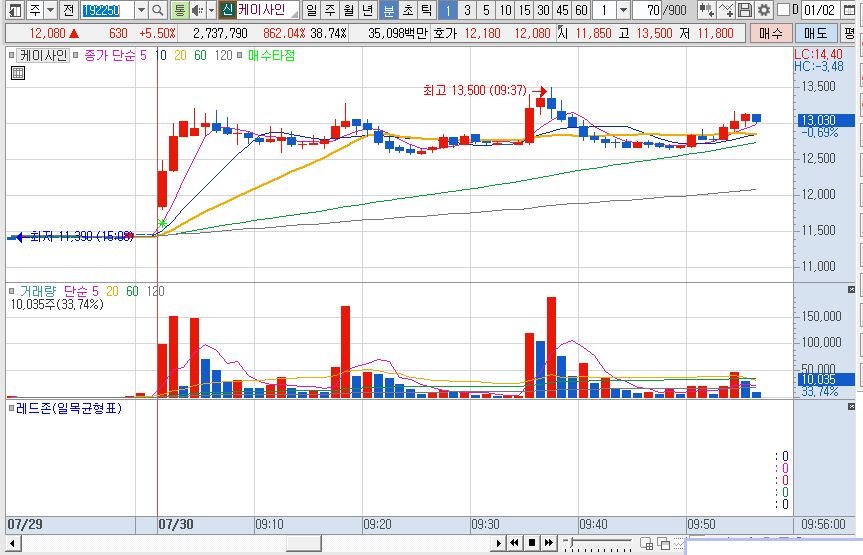The height and width of the screenshot is (555, 863).
Task: Click the speaker sound icon
Action: pos(197,10)
